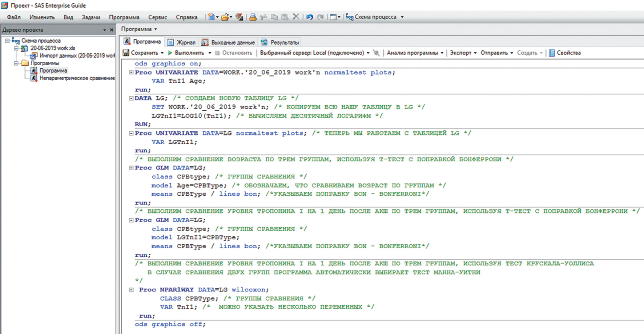The image size is (644, 334).
Task: Click the Paste clipboard icon
Action: (x=285, y=17)
